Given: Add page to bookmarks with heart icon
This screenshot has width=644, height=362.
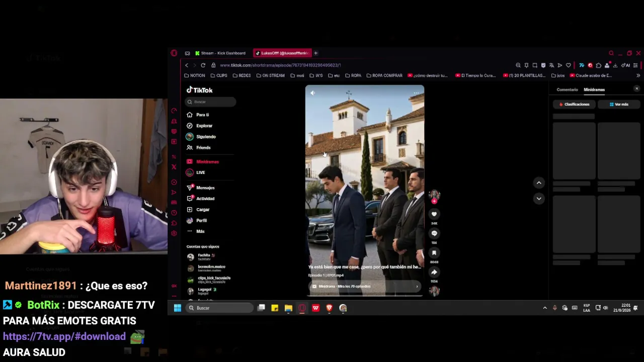Looking at the screenshot, I should [569, 65].
